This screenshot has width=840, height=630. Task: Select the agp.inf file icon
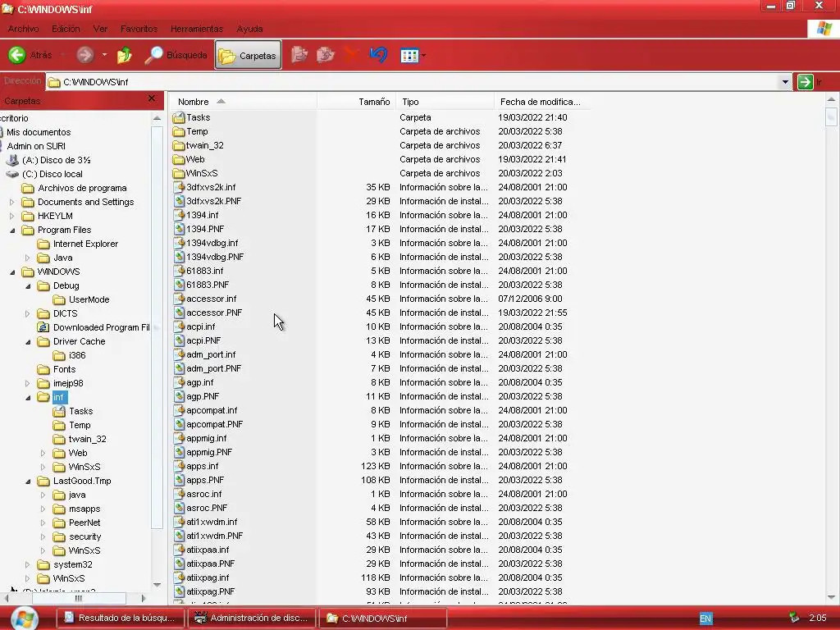[x=179, y=382]
